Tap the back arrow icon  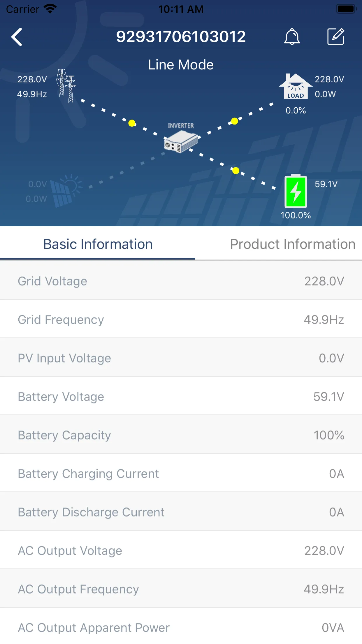pyautogui.click(x=17, y=37)
